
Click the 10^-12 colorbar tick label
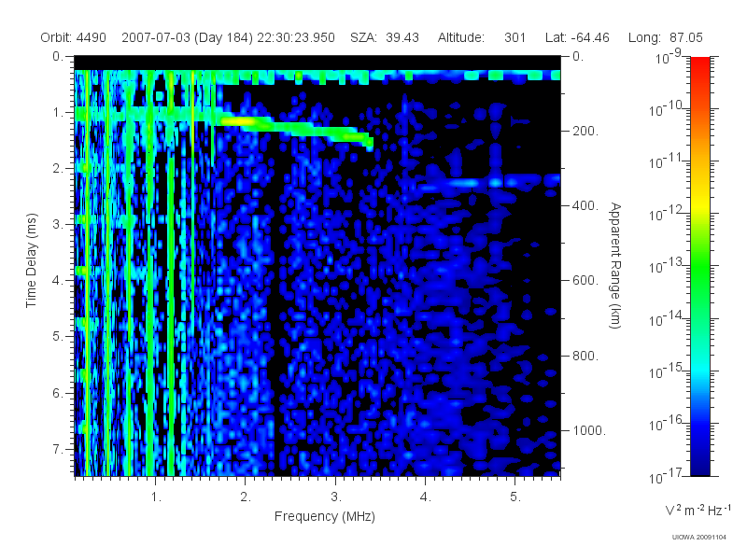(668, 215)
